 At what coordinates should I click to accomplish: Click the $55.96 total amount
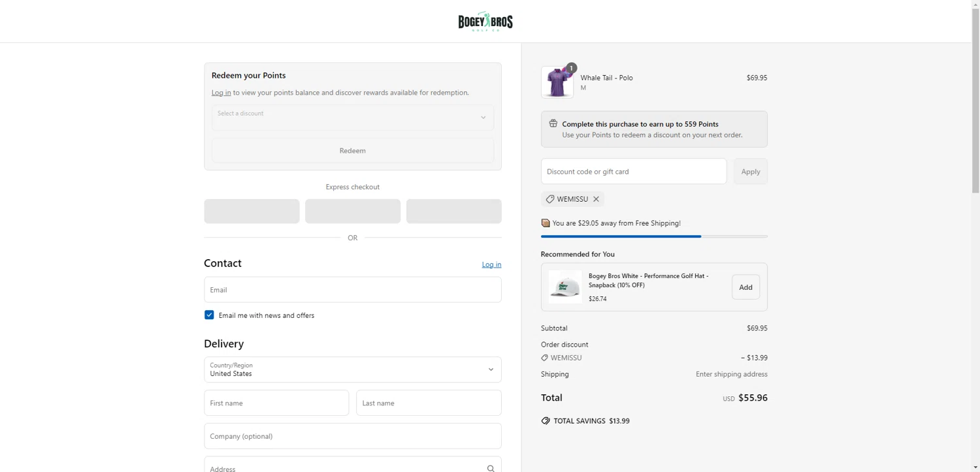click(753, 398)
